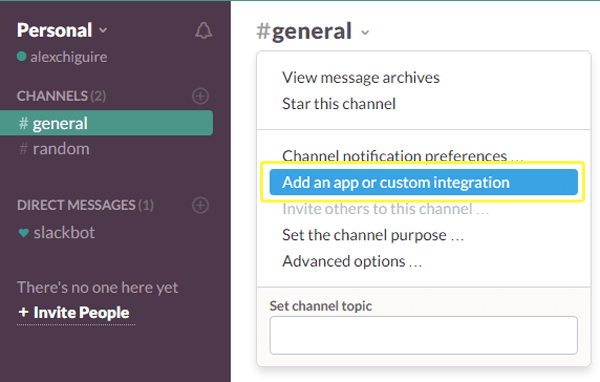Open slackbot direct message
Viewport: 600px width, 382px height.
coord(64,233)
